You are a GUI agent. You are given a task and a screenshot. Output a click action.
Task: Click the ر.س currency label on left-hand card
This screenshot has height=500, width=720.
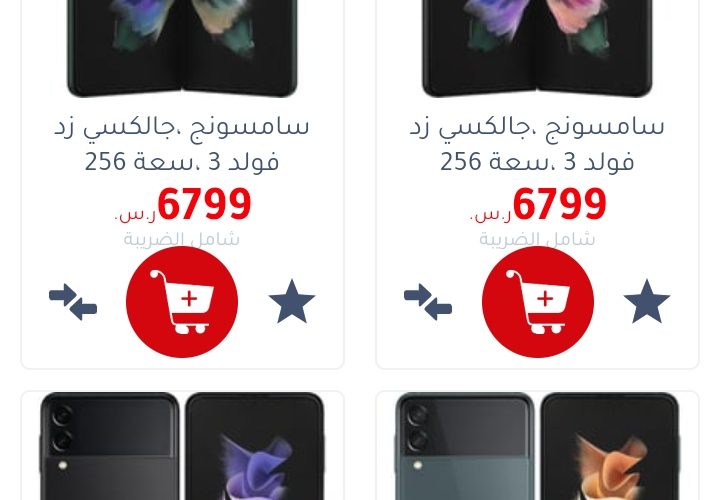pos(135,214)
